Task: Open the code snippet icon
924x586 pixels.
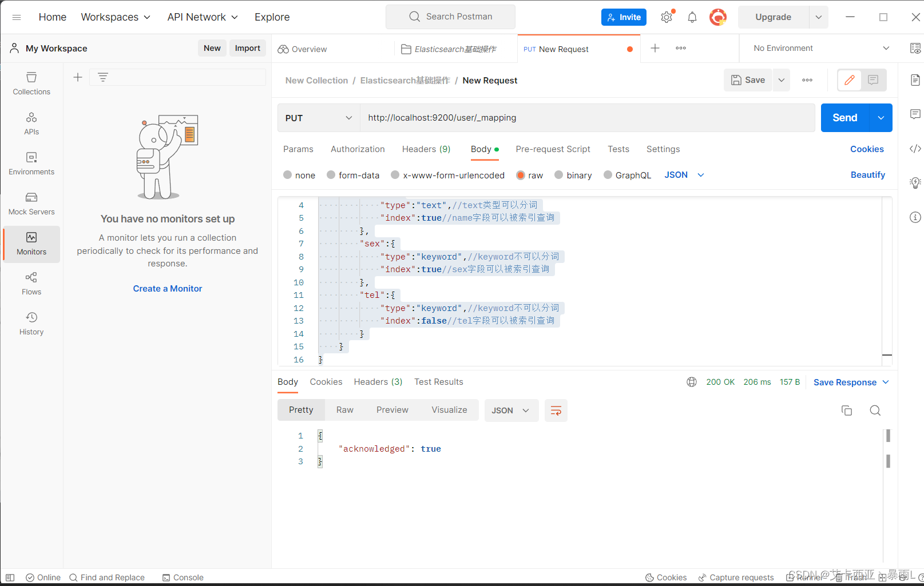Action: point(915,149)
